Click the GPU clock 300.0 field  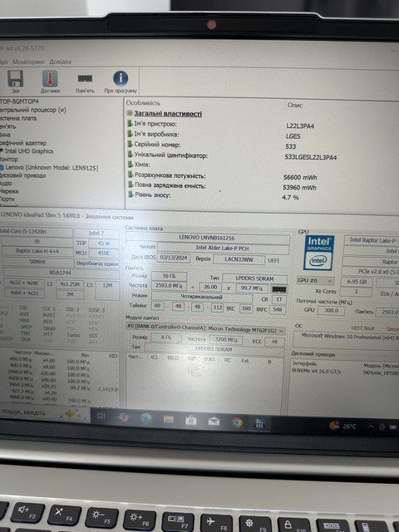[x=331, y=310]
